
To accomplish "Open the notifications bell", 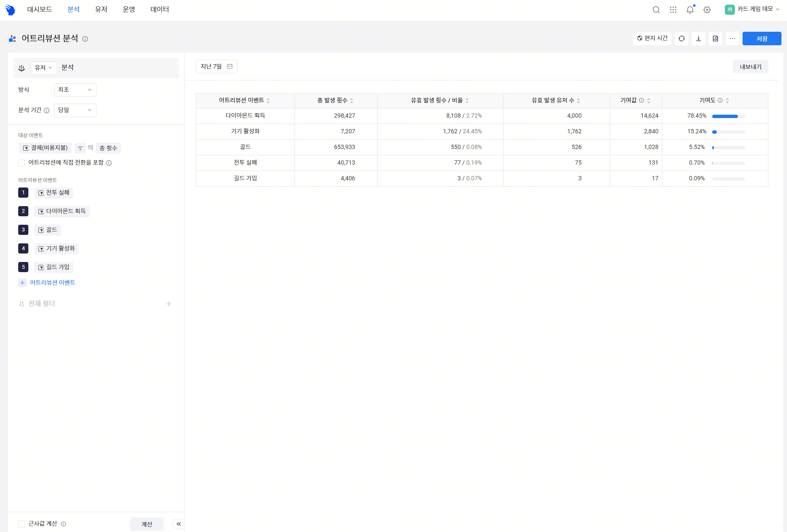I will 690,10.
